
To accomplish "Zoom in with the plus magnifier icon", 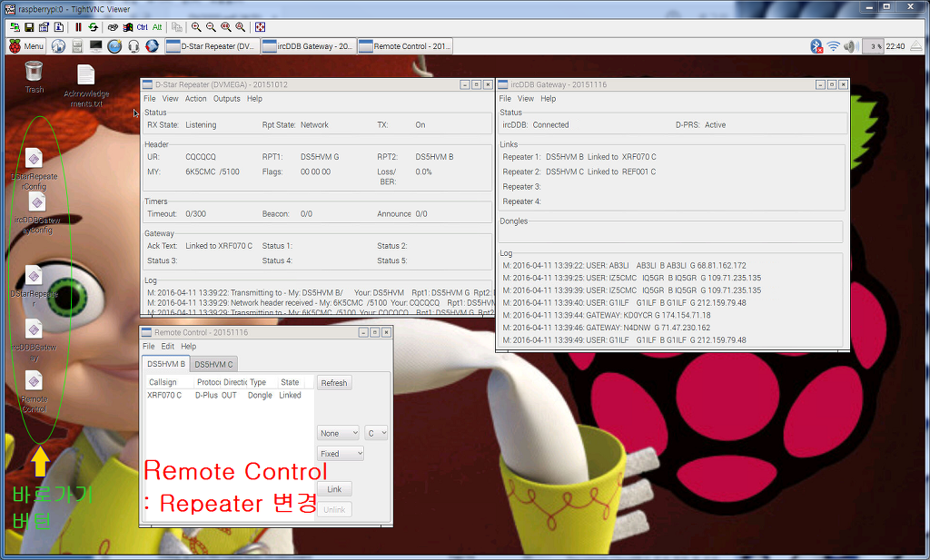I will [196, 27].
